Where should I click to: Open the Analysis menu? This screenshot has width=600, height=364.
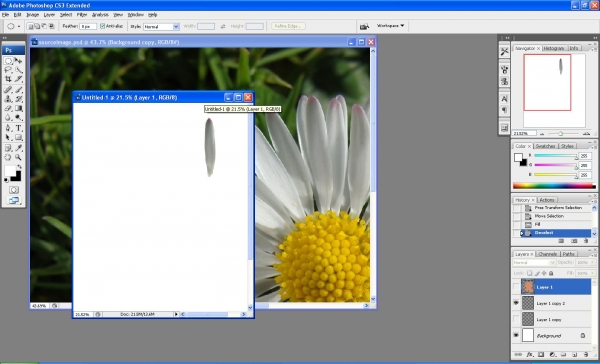click(100, 15)
